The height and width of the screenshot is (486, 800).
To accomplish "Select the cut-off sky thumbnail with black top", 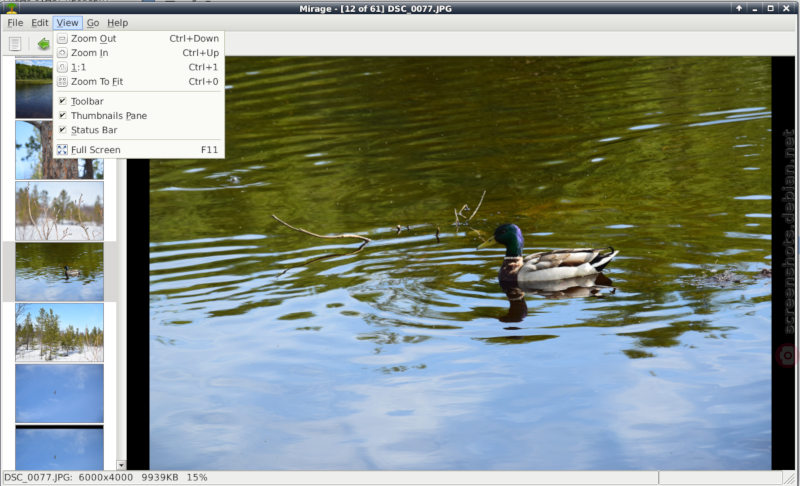I will point(59,447).
